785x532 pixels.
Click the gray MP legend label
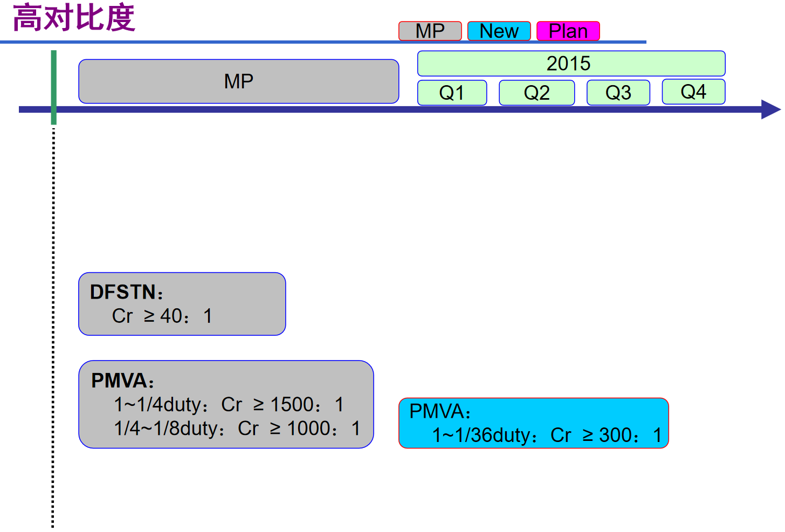[430, 31]
